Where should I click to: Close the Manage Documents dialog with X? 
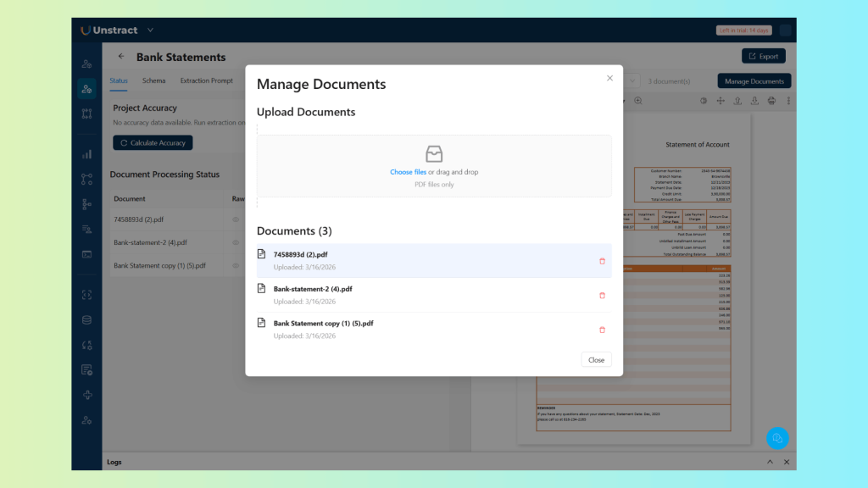609,78
